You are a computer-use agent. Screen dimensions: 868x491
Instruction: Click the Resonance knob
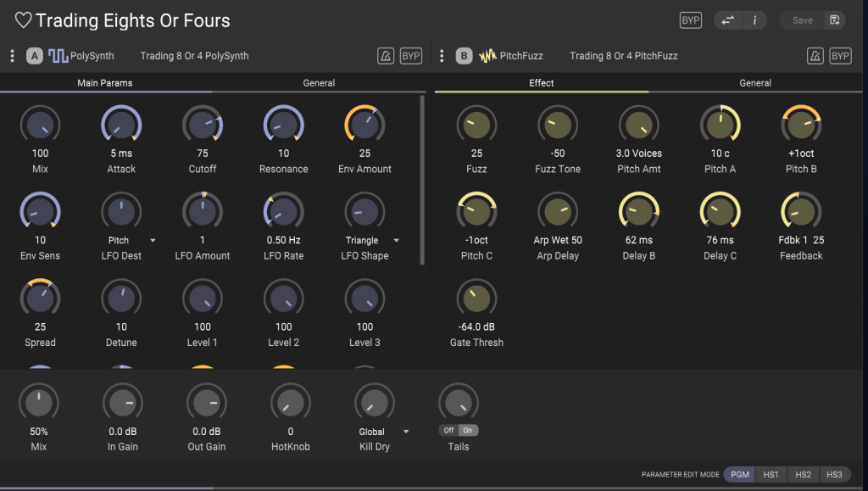[x=283, y=125]
